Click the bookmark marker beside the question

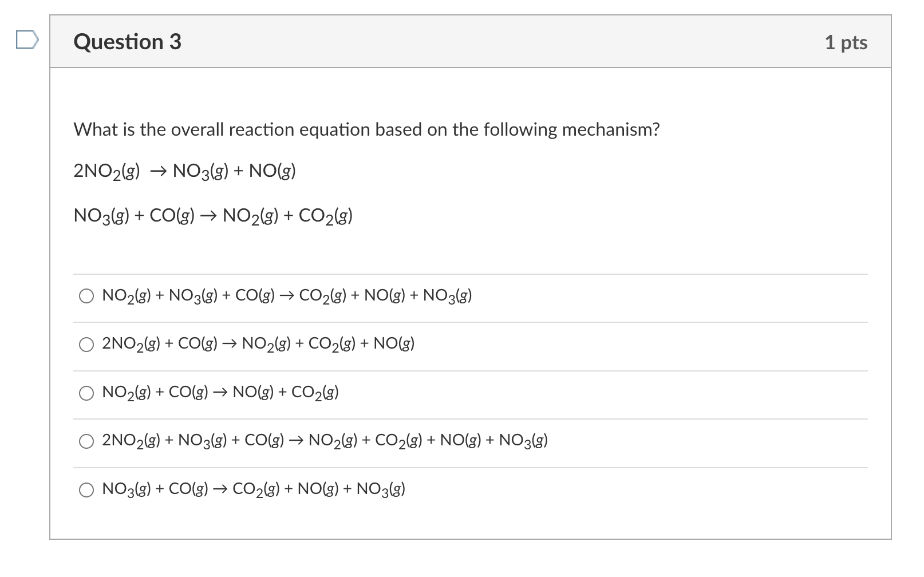(27, 39)
